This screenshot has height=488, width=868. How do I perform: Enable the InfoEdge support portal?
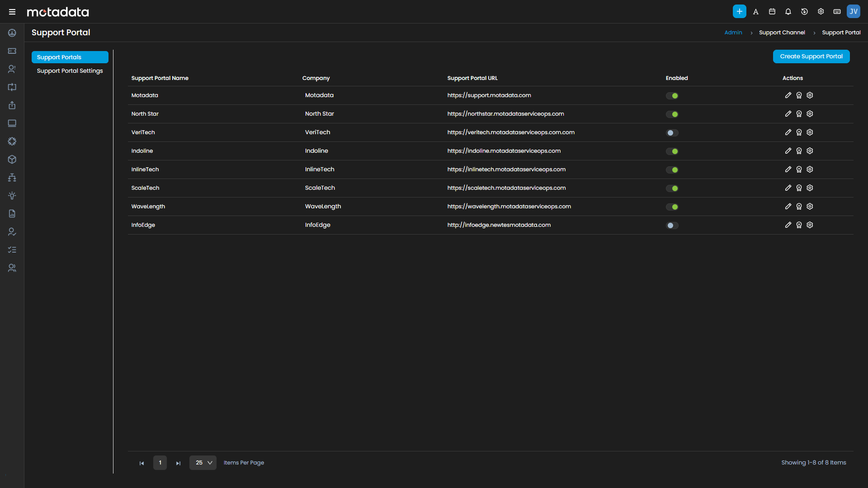[672, 225]
